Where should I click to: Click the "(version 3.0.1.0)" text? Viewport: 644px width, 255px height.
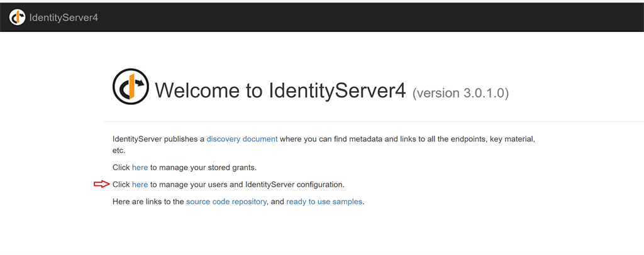coord(460,94)
